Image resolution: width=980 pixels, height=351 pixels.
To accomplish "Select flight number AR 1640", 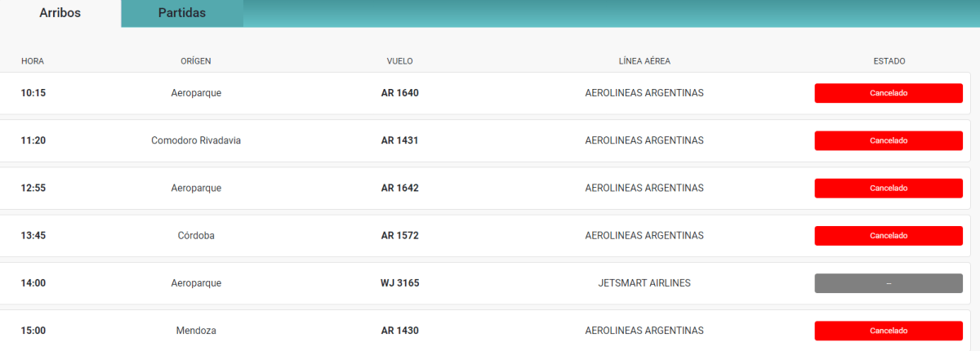I will [399, 93].
